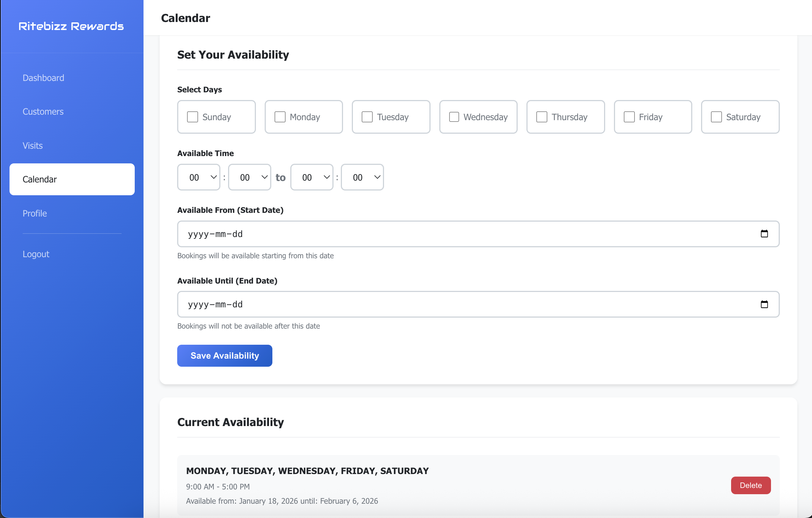Click the Calendar page title
The width and height of the screenshot is (812, 518).
[x=186, y=18]
